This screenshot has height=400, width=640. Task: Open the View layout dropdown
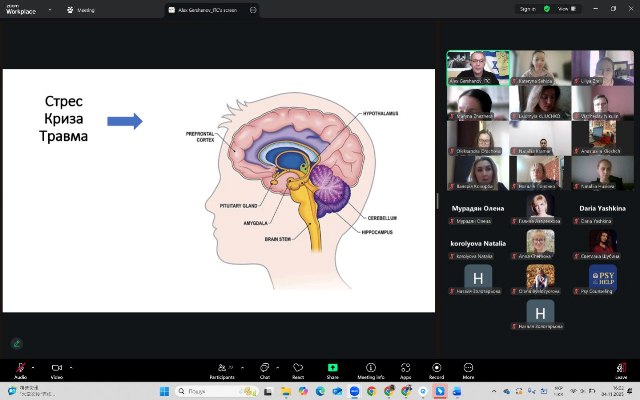[x=564, y=8]
